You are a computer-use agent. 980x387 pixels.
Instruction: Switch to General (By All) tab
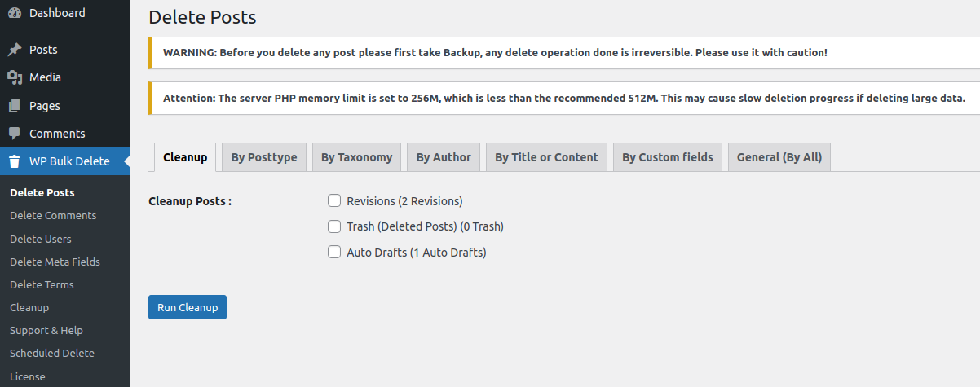coord(779,157)
